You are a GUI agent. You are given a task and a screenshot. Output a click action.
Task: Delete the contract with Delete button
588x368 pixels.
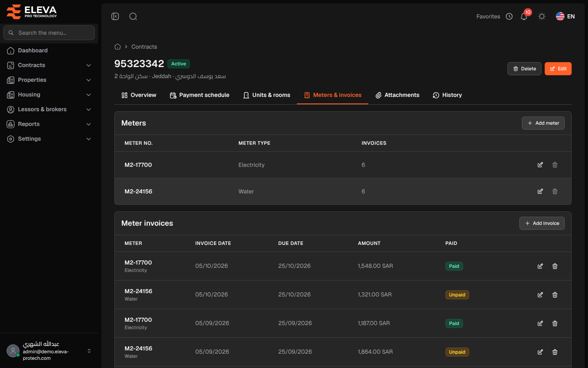pos(524,69)
